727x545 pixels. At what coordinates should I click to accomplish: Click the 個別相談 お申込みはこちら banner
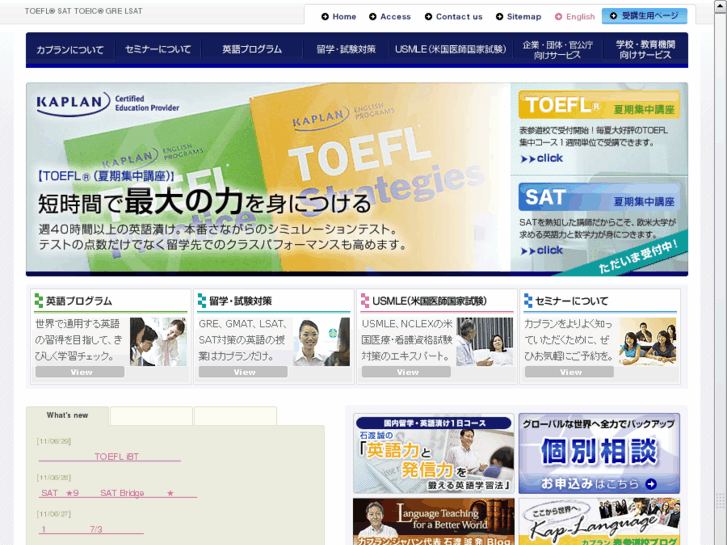599,454
